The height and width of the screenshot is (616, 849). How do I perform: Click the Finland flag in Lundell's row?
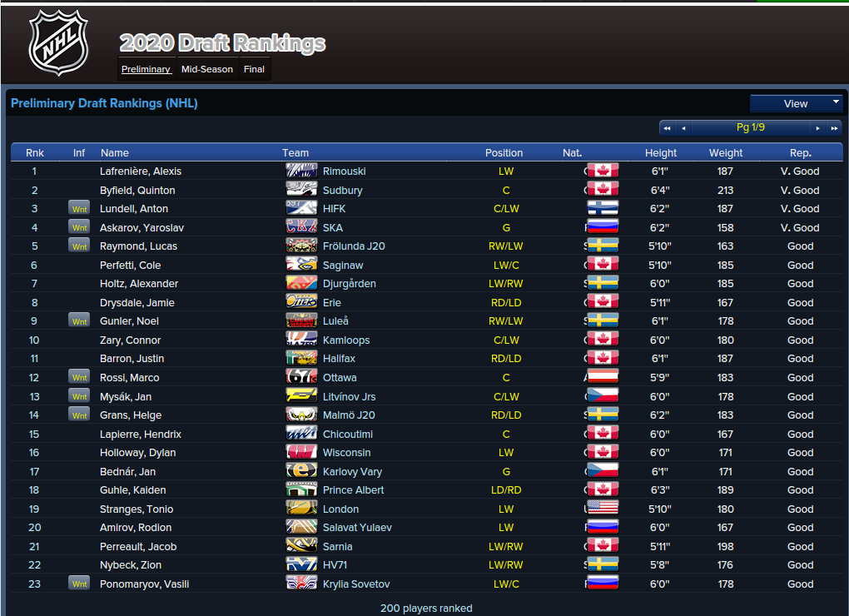pos(603,208)
